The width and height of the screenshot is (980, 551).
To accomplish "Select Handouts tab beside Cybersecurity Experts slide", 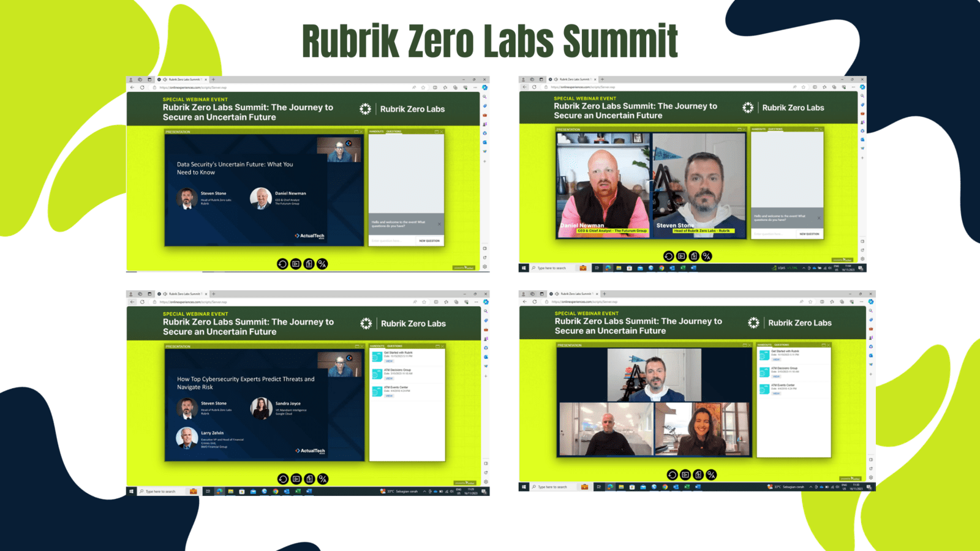I will pyautogui.click(x=377, y=346).
